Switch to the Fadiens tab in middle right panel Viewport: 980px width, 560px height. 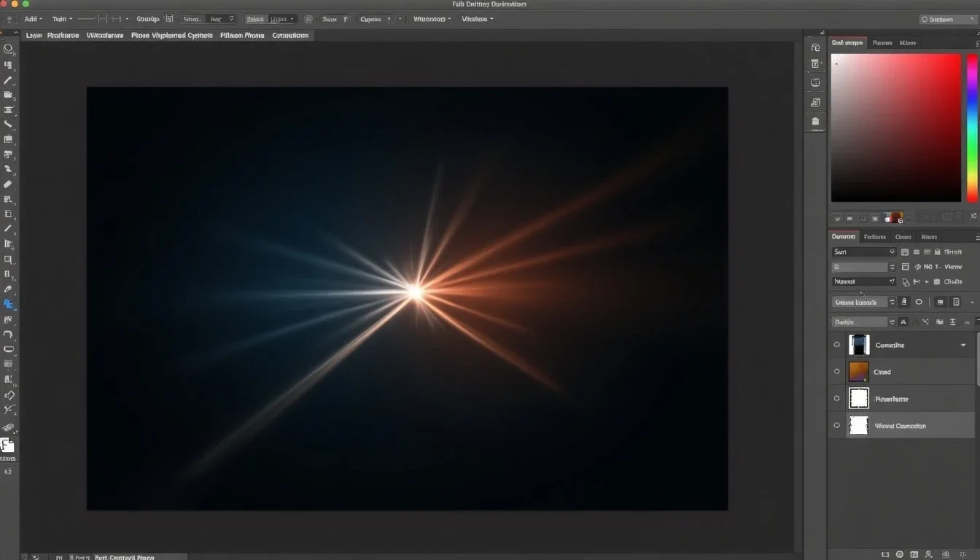pos(874,237)
